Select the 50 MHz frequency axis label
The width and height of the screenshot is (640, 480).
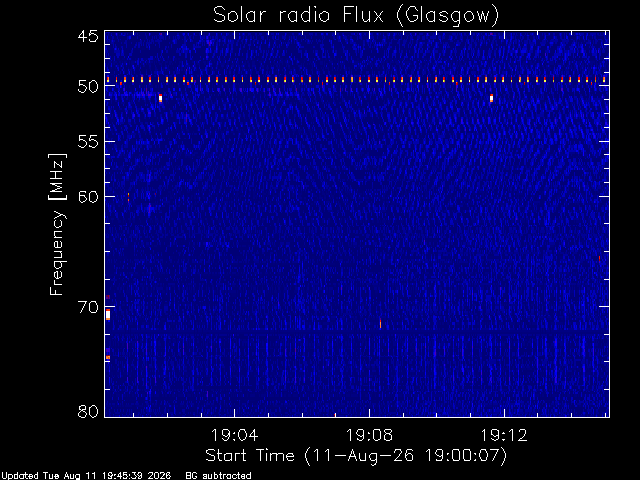pyautogui.click(x=88, y=86)
